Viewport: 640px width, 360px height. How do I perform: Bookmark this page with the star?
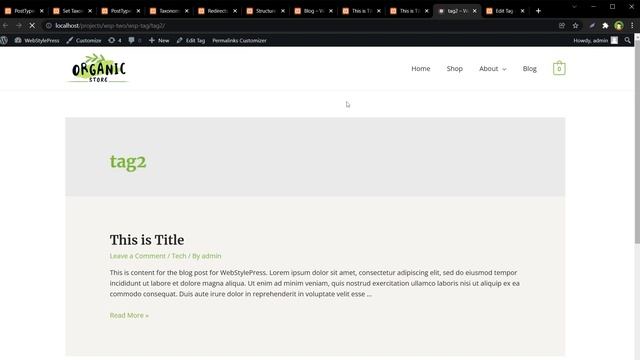pyautogui.click(x=576, y=26)
